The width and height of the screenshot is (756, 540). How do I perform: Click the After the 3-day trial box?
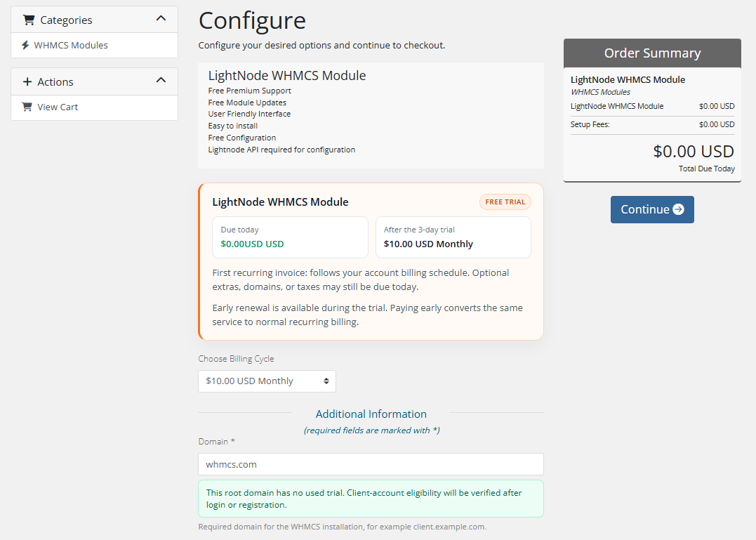[453, 237]
